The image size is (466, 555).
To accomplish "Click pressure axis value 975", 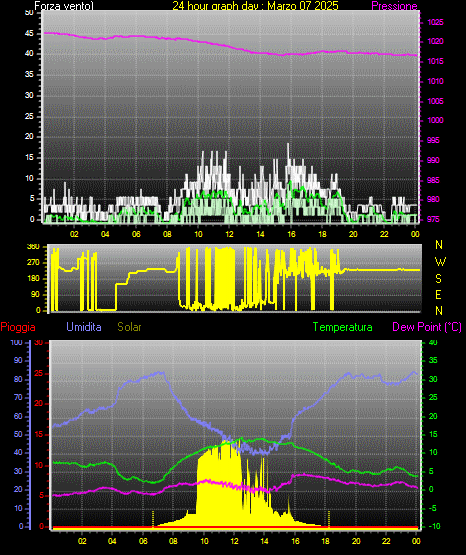I will click(433, 219).
